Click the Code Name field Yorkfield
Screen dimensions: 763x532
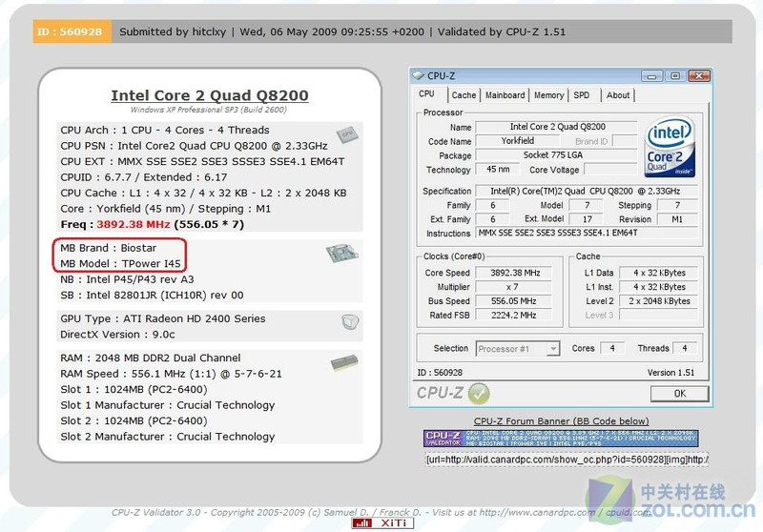point(517,141)
